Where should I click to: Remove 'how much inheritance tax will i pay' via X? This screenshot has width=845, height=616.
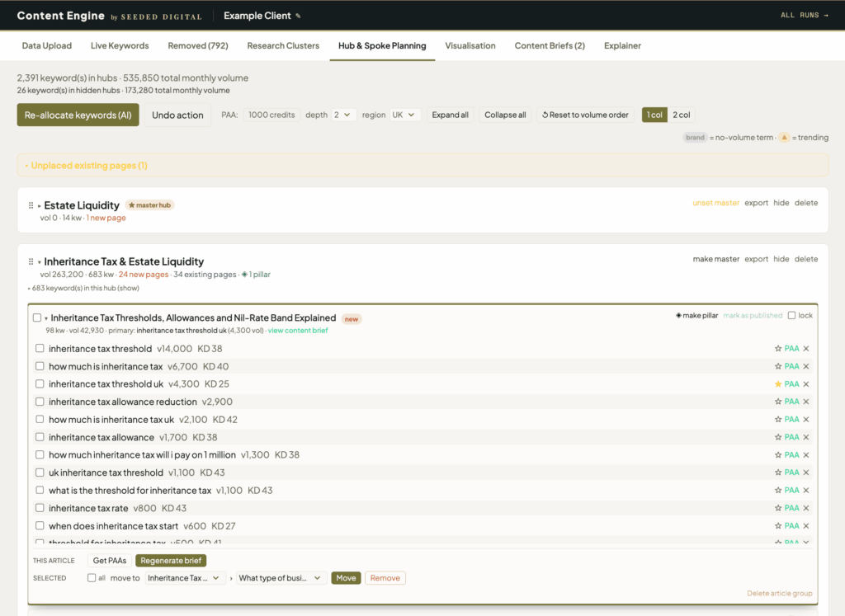(806, 455)
